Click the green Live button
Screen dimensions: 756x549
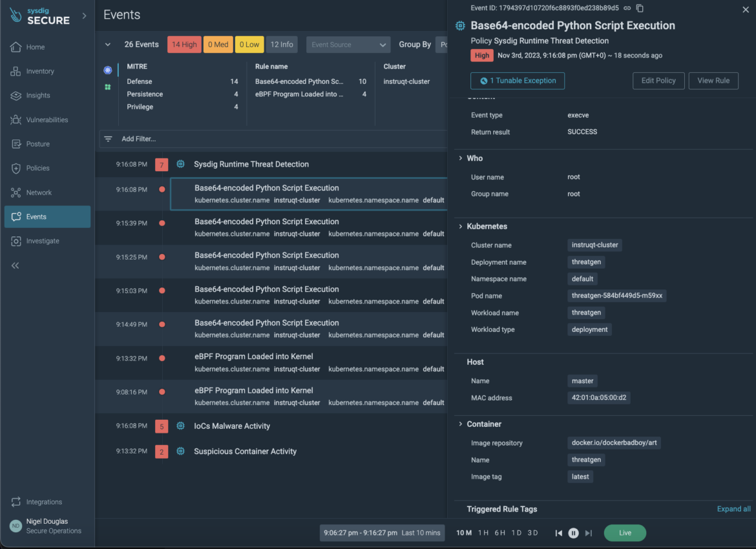coord(625,533)
